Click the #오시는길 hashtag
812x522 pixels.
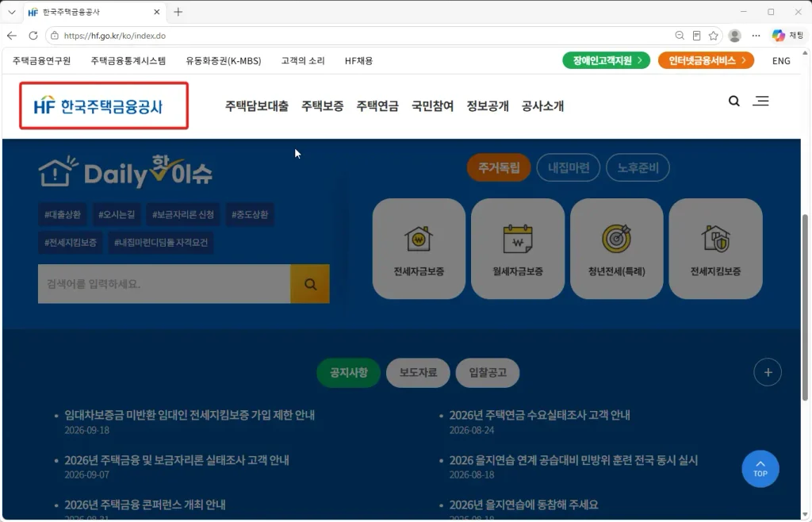(x=117, y=214)
